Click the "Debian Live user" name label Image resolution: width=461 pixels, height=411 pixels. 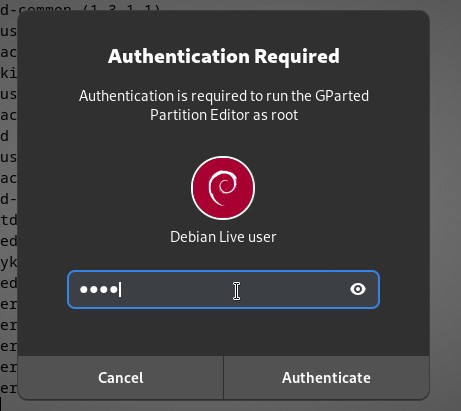point(223,237)
